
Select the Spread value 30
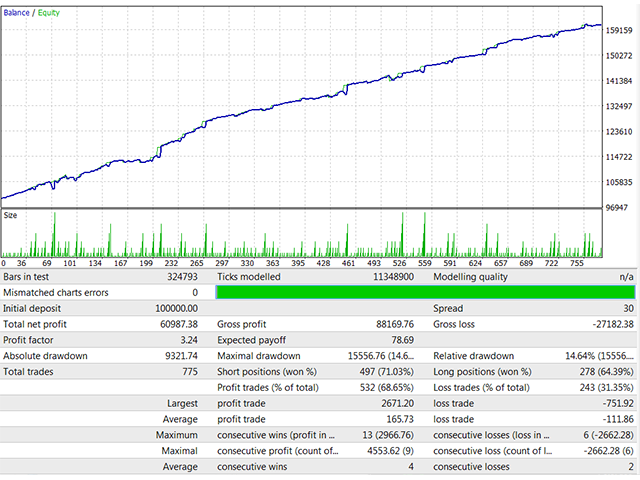[x=625, y=308]
